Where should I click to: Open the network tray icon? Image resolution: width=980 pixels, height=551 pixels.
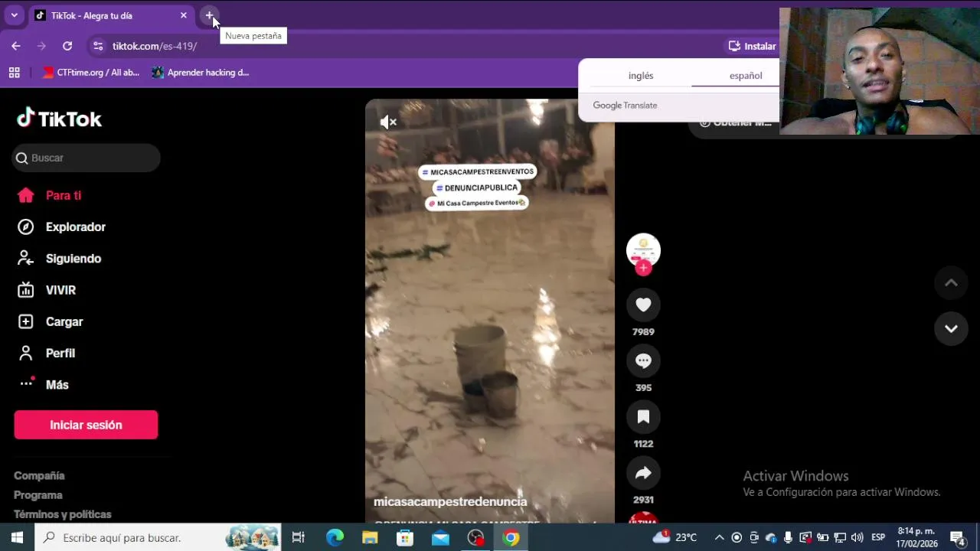pos(840,537)
